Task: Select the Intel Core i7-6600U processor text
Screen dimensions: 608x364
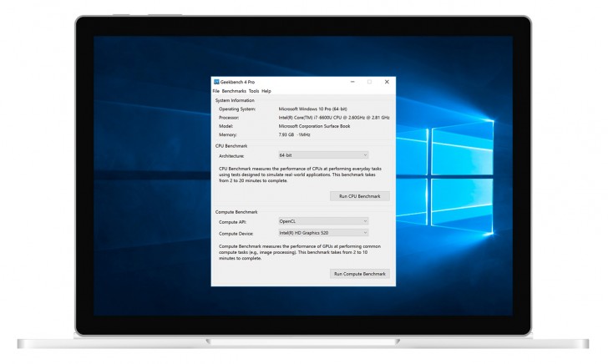Action: 334,118
